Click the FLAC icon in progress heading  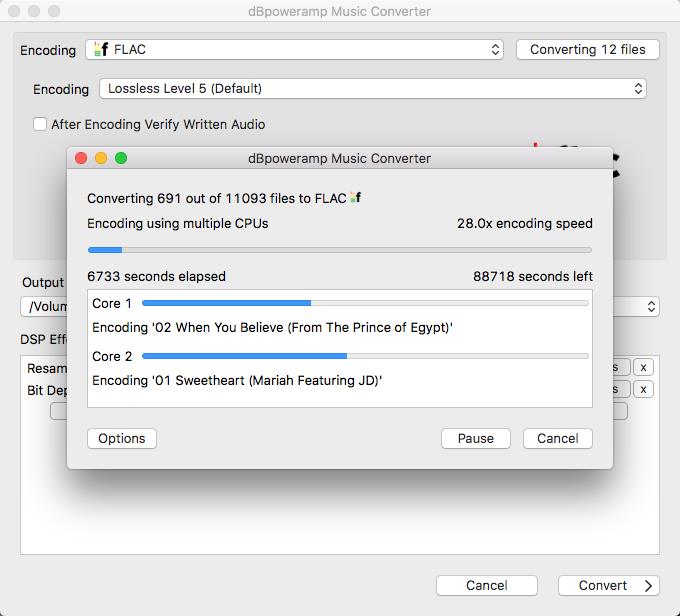pyautogui.click(x=356, y=198)
